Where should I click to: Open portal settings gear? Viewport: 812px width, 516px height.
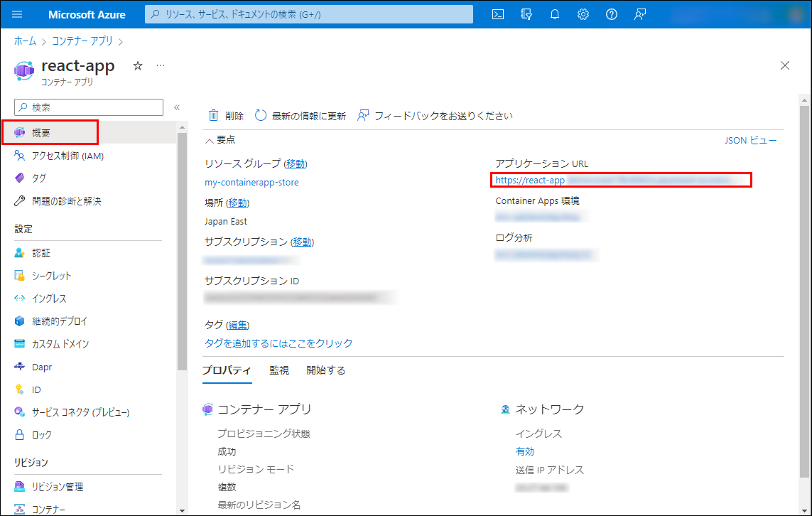583,14
